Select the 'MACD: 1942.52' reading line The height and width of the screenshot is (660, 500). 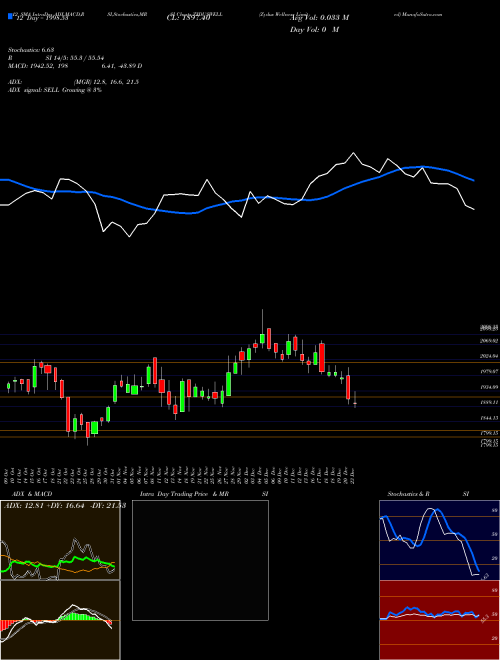click(x=74, y=66)
